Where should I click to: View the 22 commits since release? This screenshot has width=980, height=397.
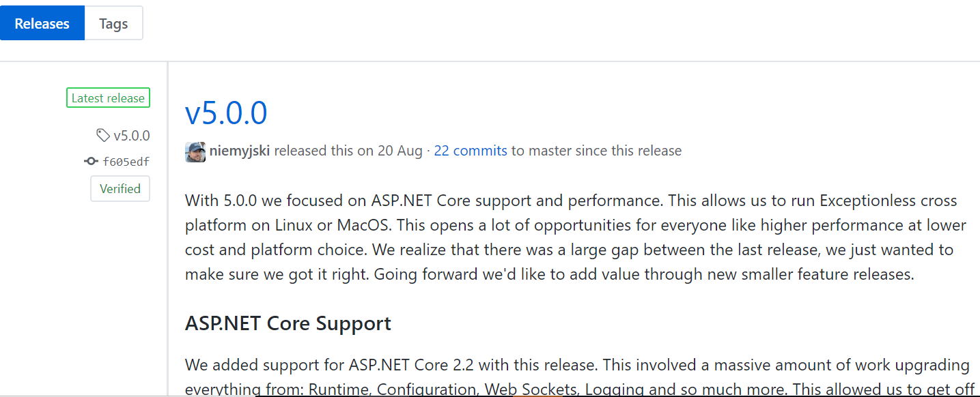[471, 151]
